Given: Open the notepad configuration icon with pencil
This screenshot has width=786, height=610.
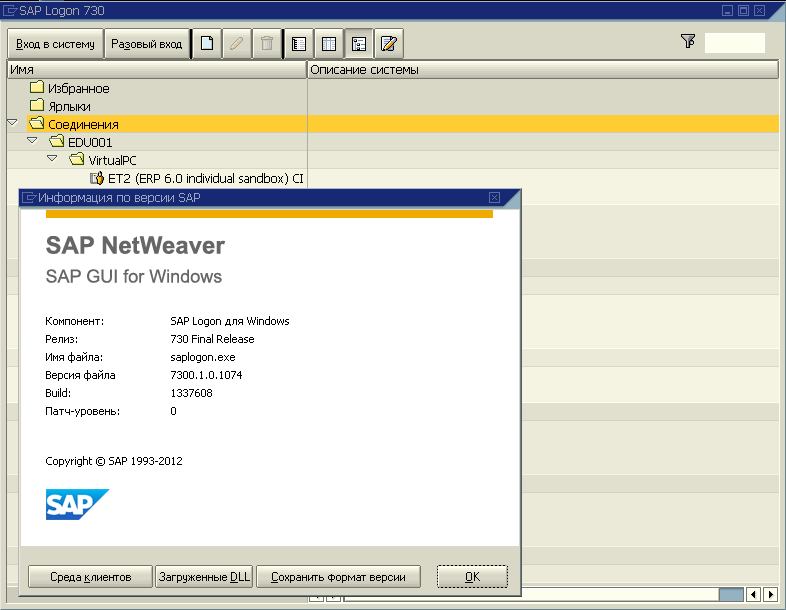Looking at the screenshot, I should click(389, 44).
